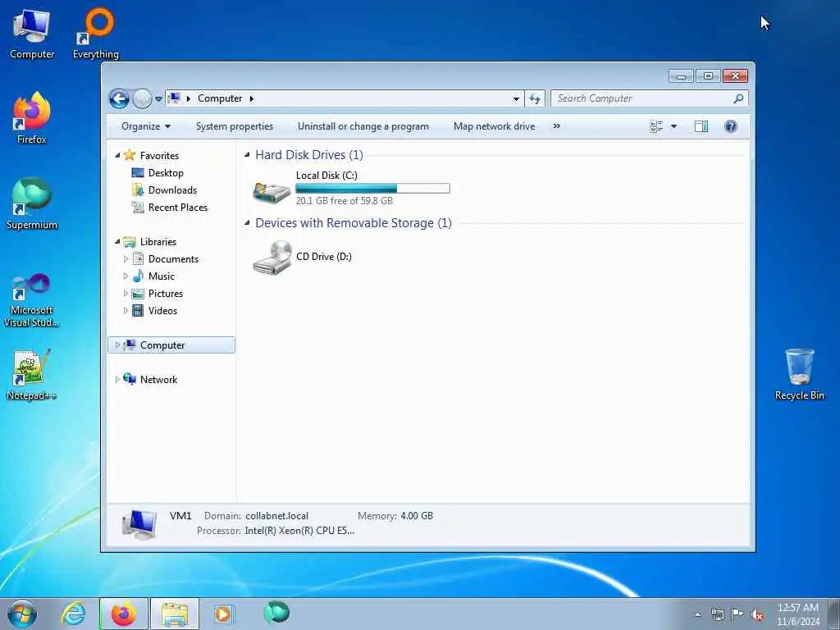Click the collabnet.local domain value
The width and height of the screenshot is (840, 630).
(277, 516)
